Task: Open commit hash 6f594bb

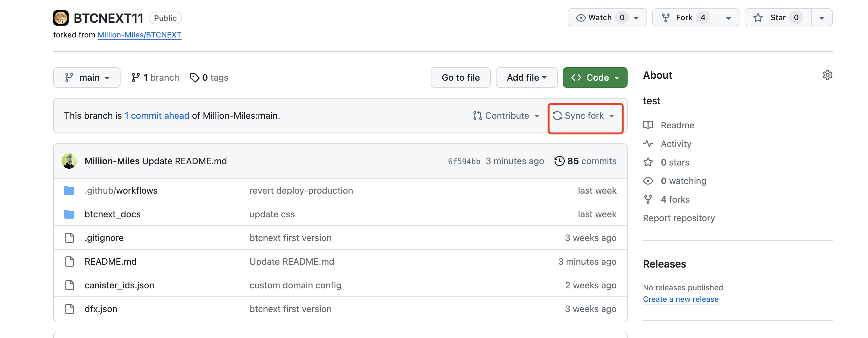Action: (464, 161)
